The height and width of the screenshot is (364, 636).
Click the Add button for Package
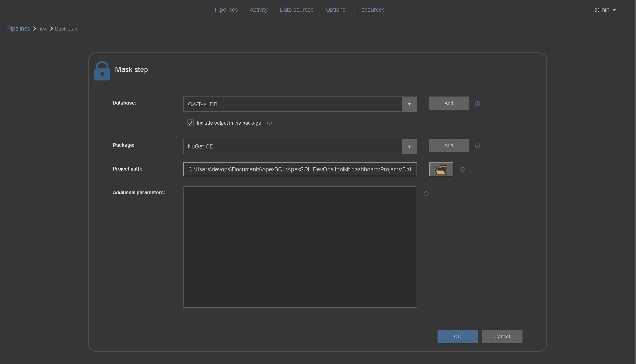[x=449, y=146]
